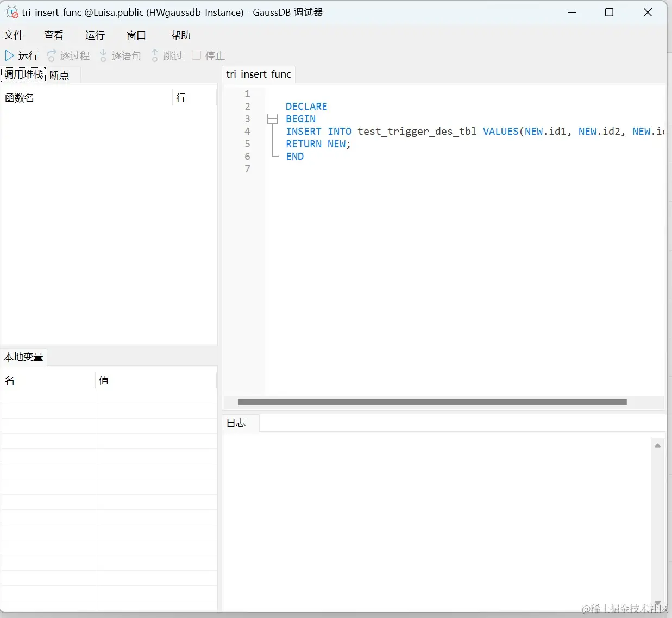This screenshot has width=672, height=618.
Task: Open the 运行 (Run) menu in menu bar
Action: 95,35
